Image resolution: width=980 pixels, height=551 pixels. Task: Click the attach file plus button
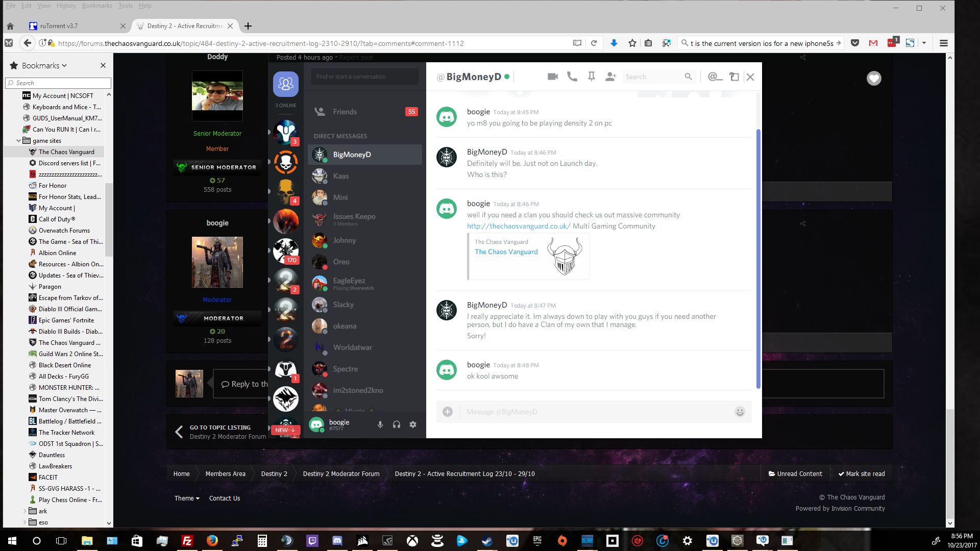click(x=448, y=412)
